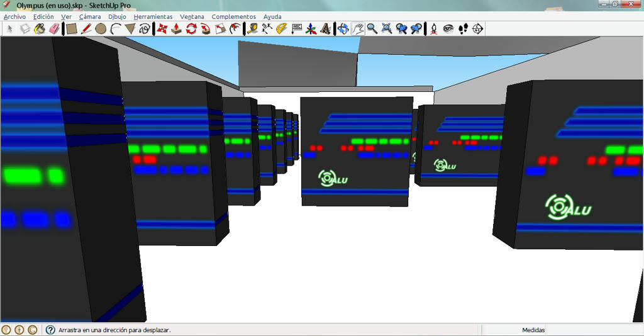
Task: Activate the Orbit camera tool
Action: pos(343,29)
